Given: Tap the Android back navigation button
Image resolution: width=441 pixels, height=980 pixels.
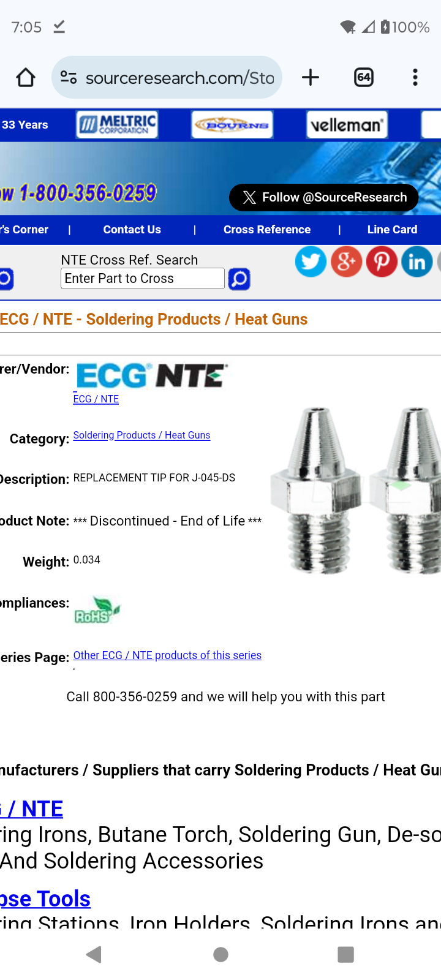Looking at the screenshot, I should tap(94, 954).
